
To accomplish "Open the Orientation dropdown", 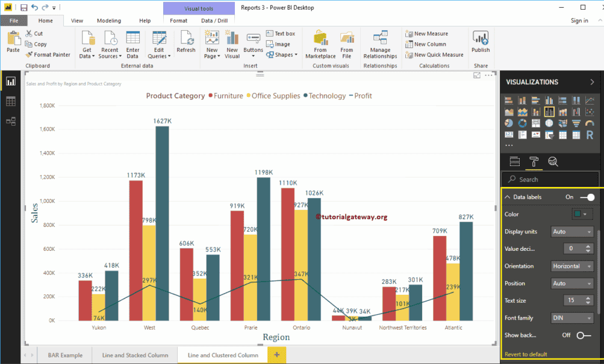I will [571, 266].
